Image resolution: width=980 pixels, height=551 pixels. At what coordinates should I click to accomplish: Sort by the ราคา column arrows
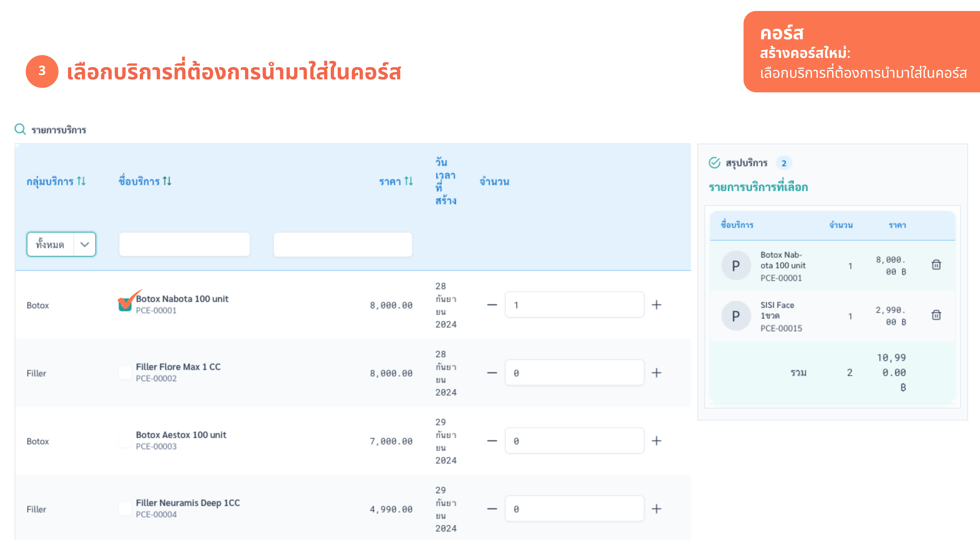408,181
